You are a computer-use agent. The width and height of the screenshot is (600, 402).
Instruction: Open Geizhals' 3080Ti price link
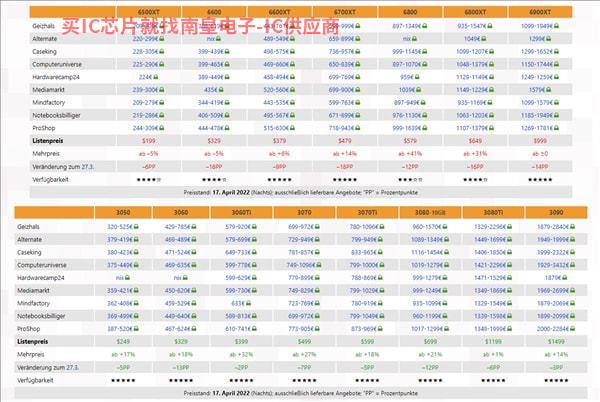click(x=490, y=227)
